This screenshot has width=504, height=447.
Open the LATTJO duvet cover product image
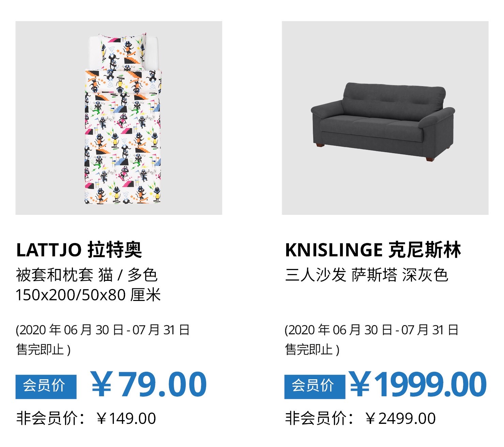[x=119, y=118]
